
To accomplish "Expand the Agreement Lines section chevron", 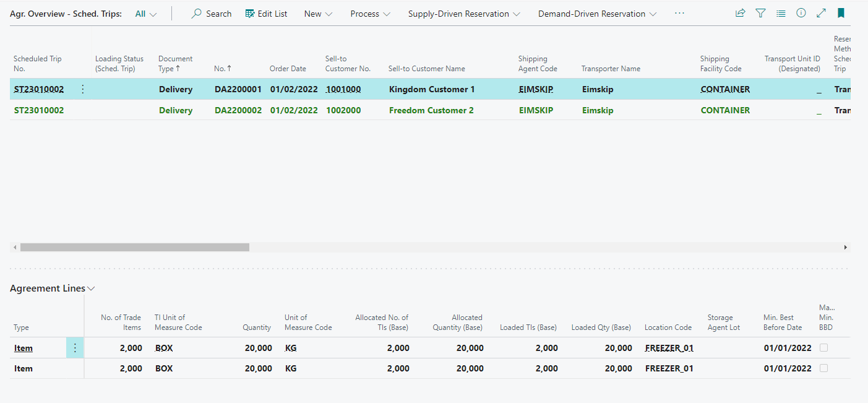I will point(91,288).
